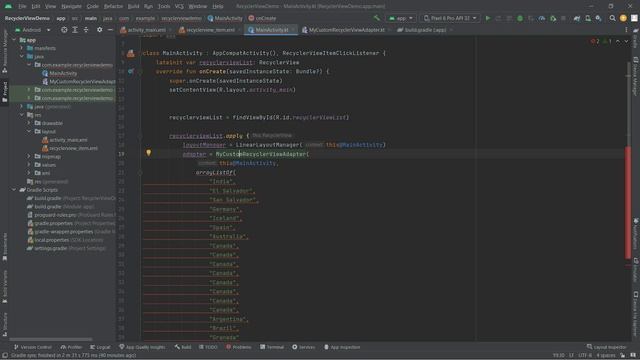Toggle the Device Manager right side panel
Image resolution: width=640 pixels, height=360 pixels.
[636, 77]
